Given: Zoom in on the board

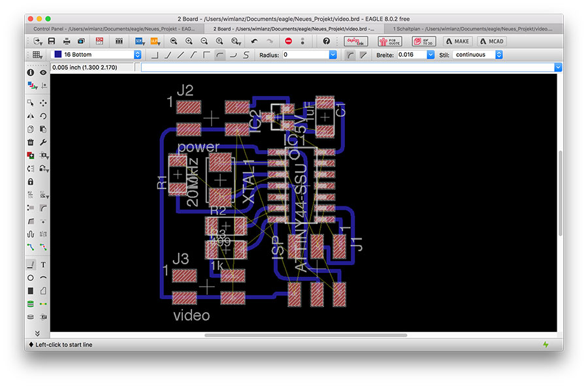Looking at the screenshot, I should (189, 41).
